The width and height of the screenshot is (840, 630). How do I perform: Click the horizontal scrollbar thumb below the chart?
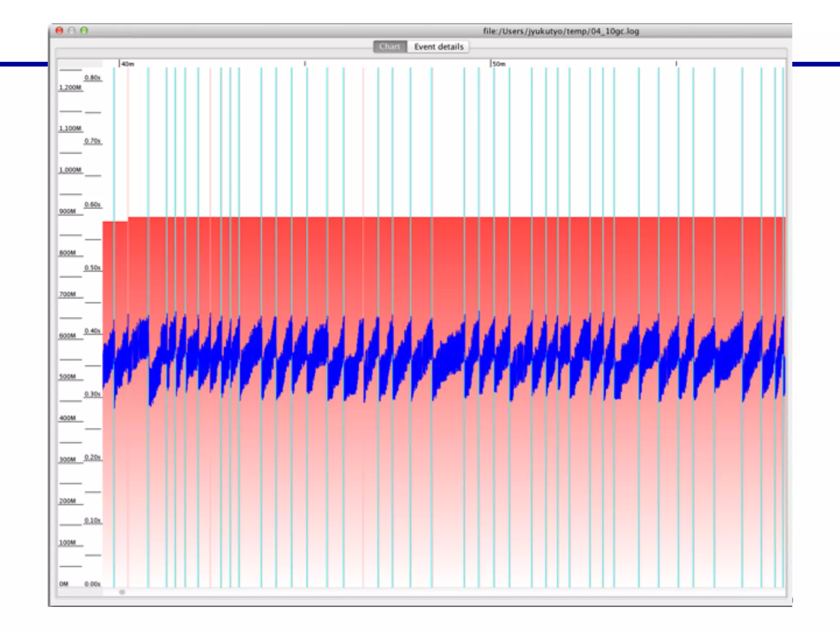coord(122,592)
